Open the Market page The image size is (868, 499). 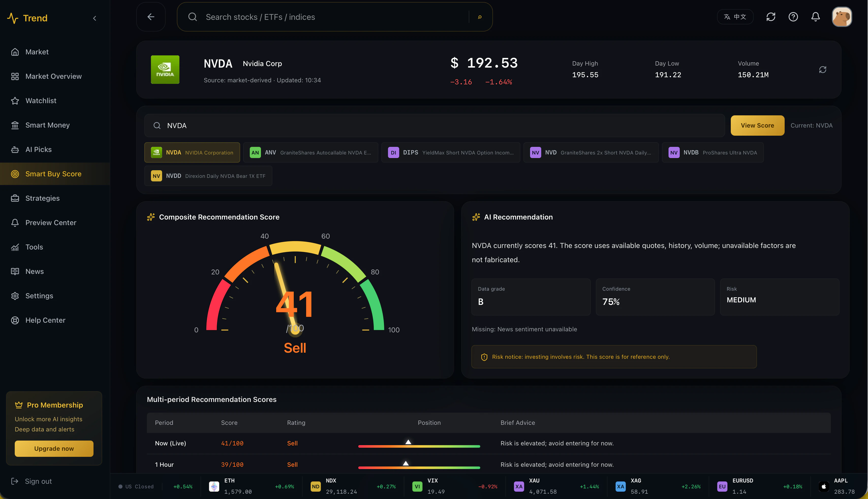[55, 52]
